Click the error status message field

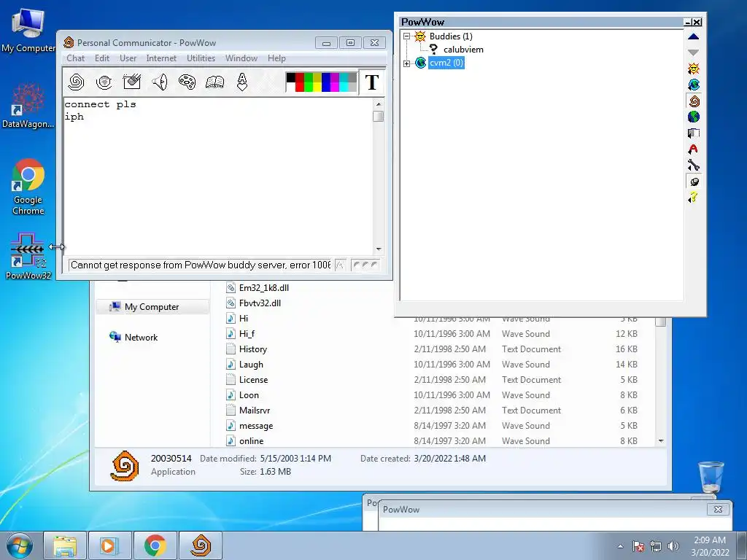click(200, 265)
